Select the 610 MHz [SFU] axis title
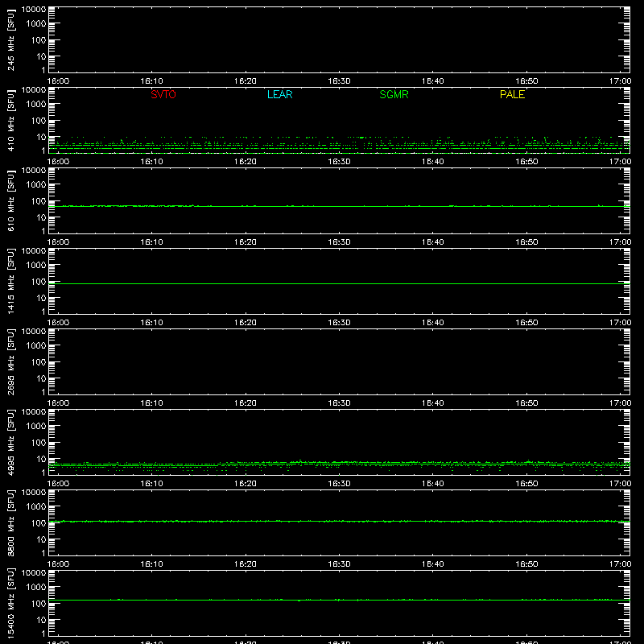Image resolution: width=644 pixels, height=644 pixels. [11, 201]
